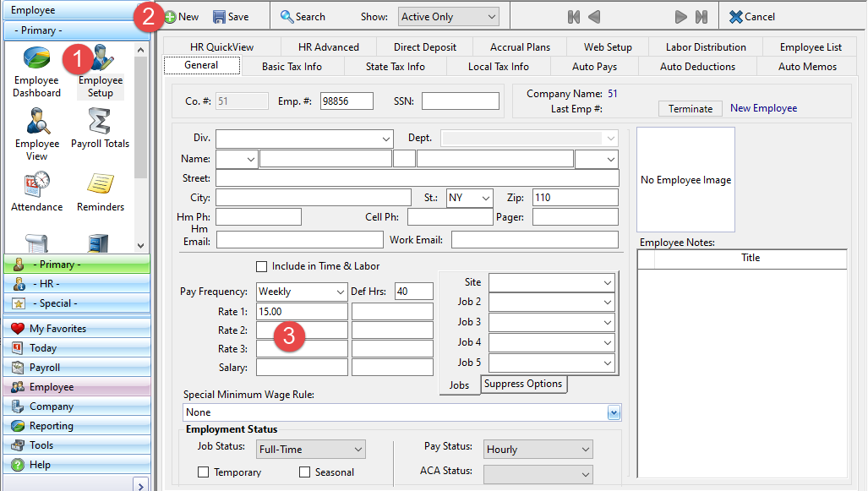Check the Temporary checkbox
Viewport: 868px width, 491px height.
pos(203,472)
